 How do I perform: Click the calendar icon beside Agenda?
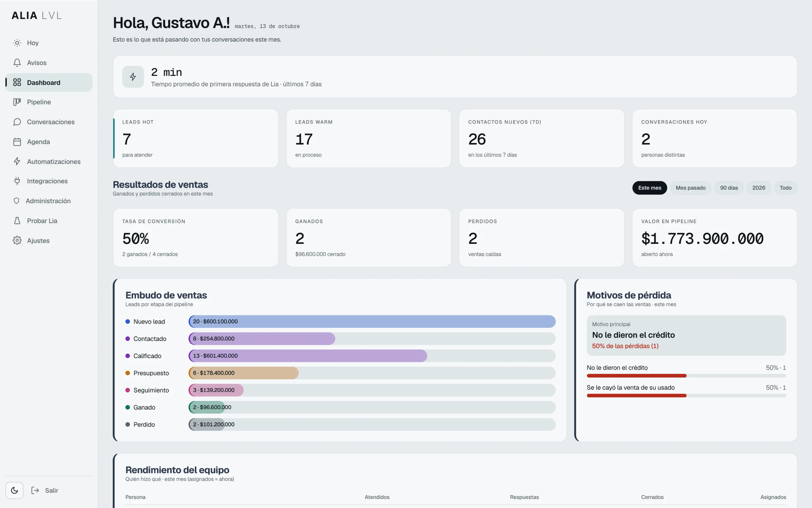pos(17,142)
